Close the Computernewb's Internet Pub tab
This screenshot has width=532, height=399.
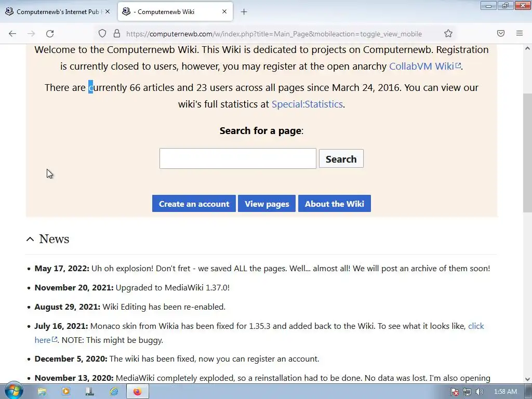click(108, 11)
